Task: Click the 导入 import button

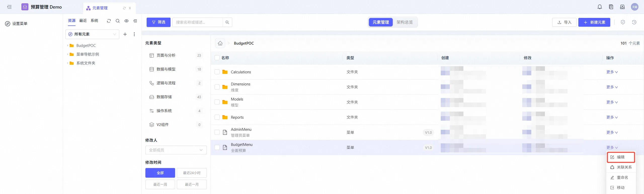Action: click(564, 22)
